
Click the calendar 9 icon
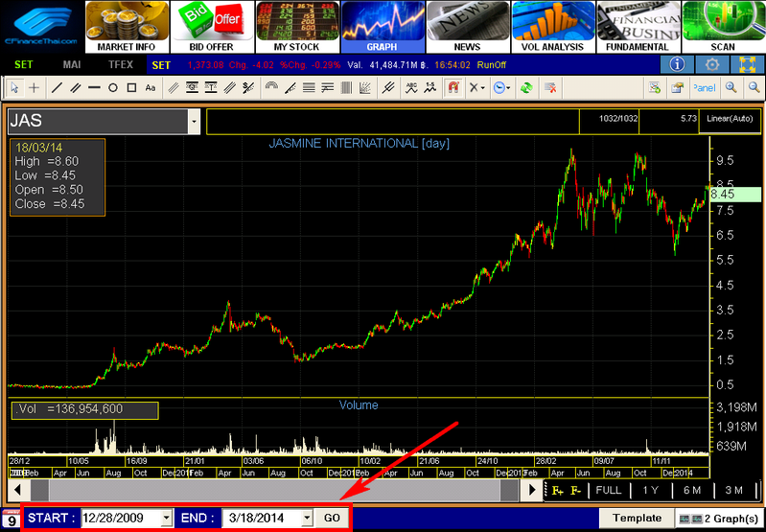(x=10, y=519)
